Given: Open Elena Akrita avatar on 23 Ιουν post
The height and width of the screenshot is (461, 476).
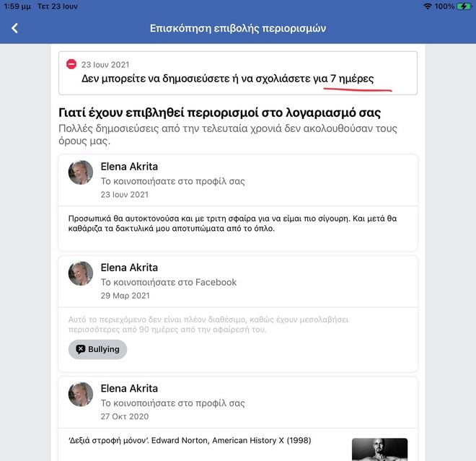Looking at the screenshot, I should 81,172.
